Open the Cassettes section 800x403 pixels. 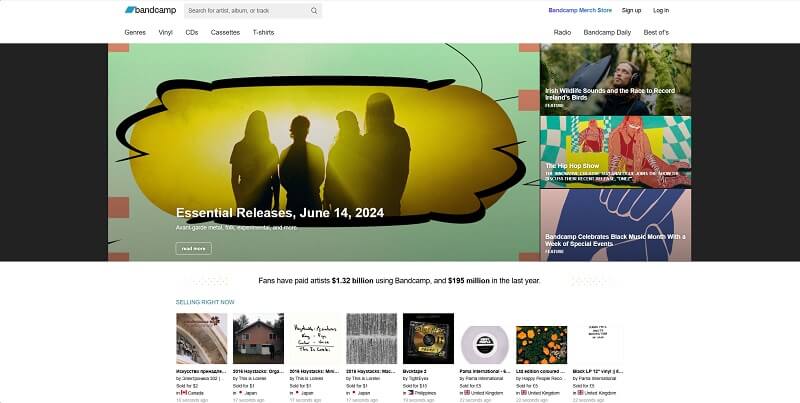tap(225, 32)
